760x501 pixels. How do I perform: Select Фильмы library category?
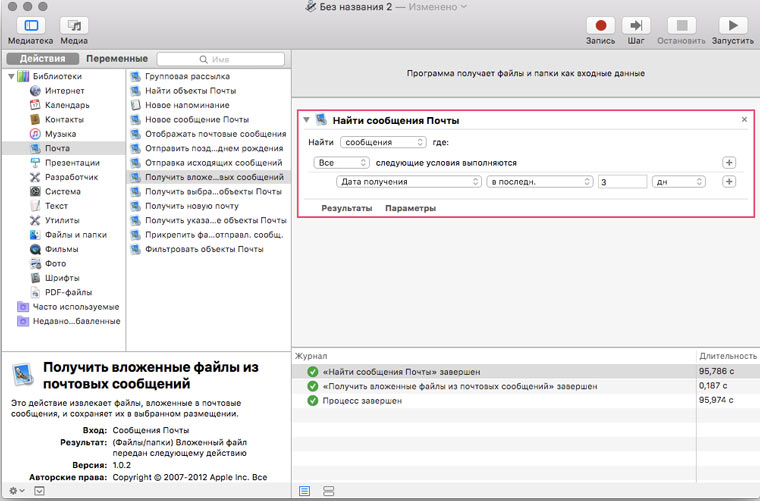pyautogui.click(x=61, y=249)
